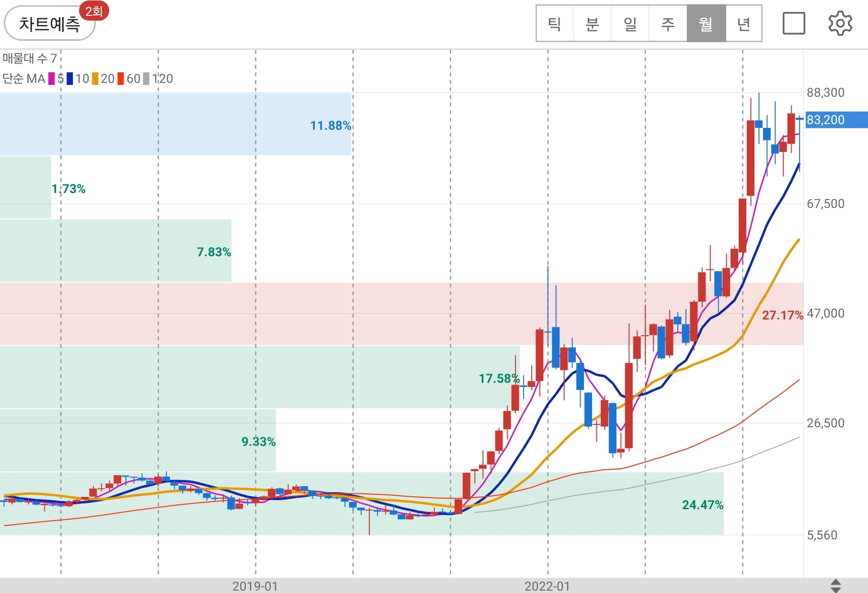
Task: Tap the magenta MA 5 color swatch
Action: tap(52, 79)
